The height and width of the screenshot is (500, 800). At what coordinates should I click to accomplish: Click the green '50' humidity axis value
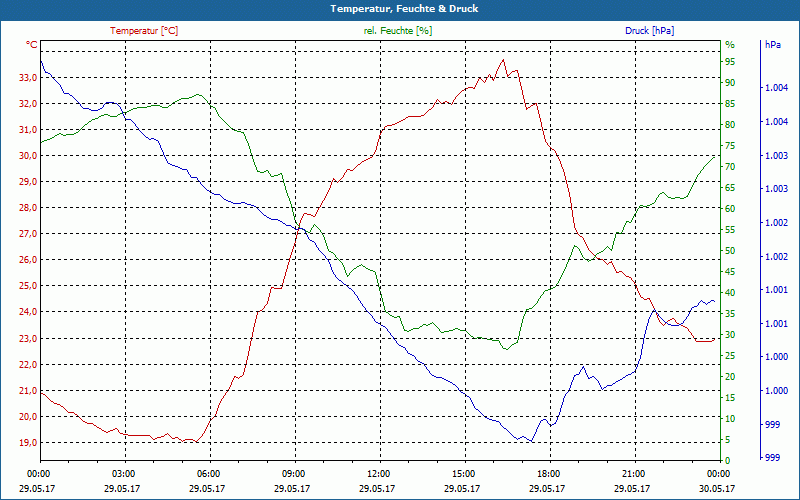click(x=731, y=251)
